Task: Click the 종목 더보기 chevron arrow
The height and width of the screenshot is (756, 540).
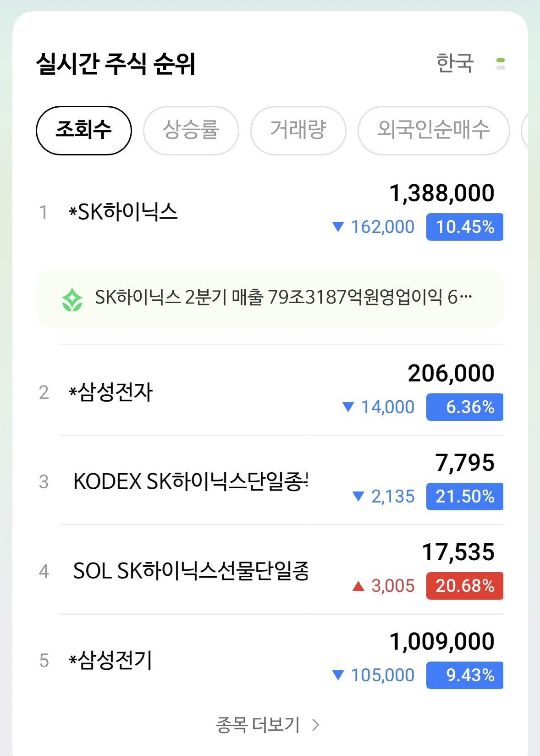Action: tap(315, 725)
